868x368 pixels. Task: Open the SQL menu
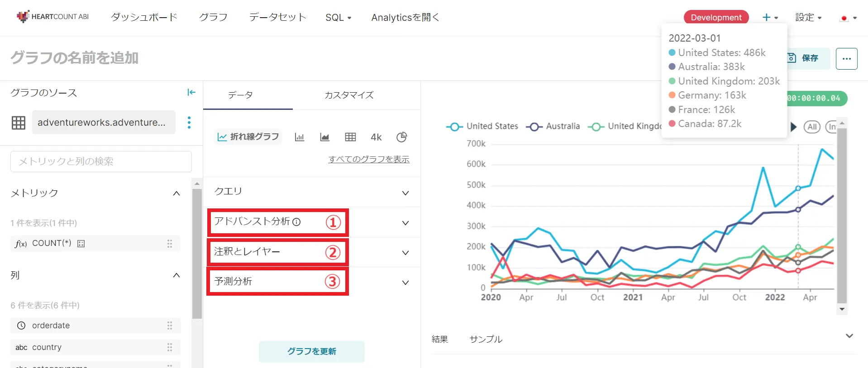[338, 18]
